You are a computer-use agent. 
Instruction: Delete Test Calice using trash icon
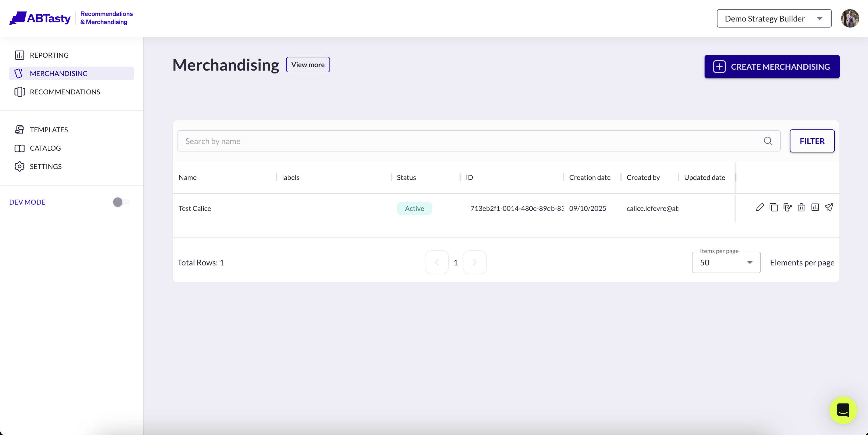tap(801, 207)
